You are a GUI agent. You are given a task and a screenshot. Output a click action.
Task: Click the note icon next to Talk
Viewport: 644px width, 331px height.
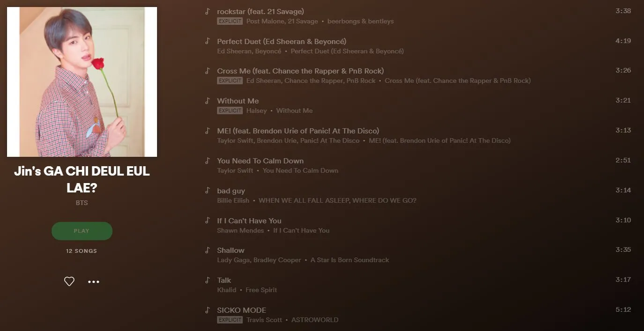207,280
